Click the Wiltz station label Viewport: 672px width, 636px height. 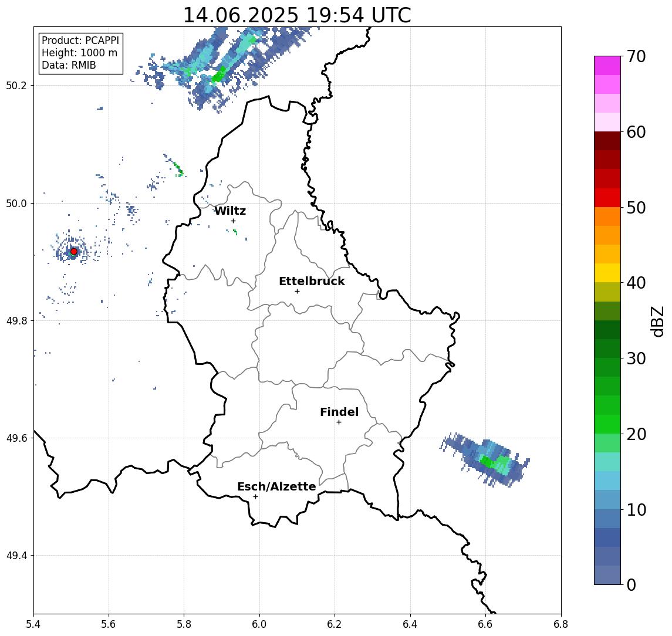coord(230,211)
